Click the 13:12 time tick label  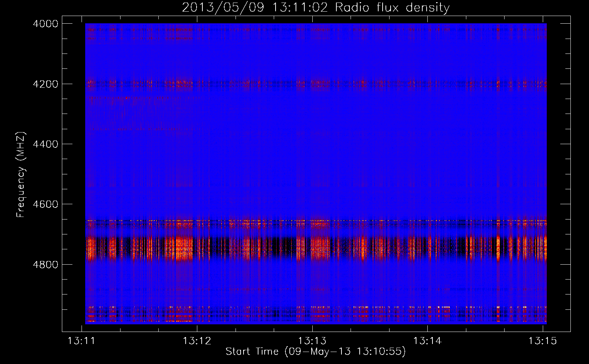(x=197, y=341)
